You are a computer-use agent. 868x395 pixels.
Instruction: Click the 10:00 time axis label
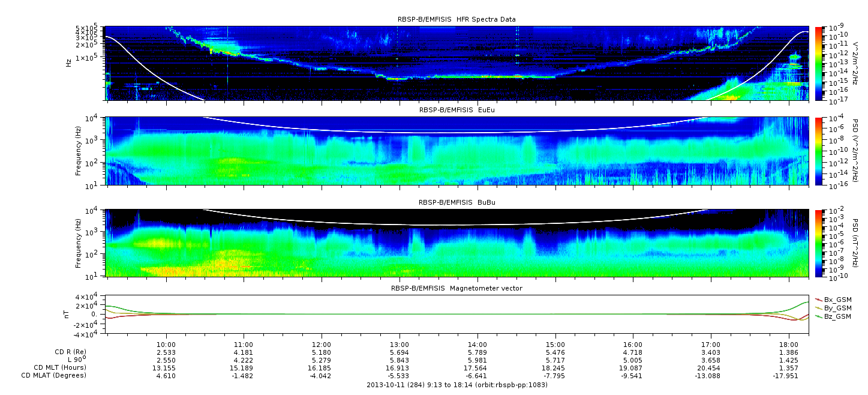[166, 344]
